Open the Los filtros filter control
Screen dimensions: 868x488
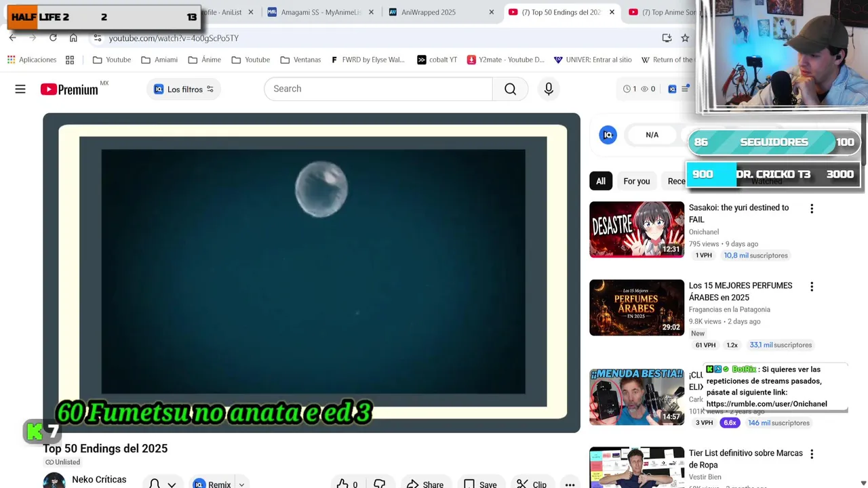(184, 89)
